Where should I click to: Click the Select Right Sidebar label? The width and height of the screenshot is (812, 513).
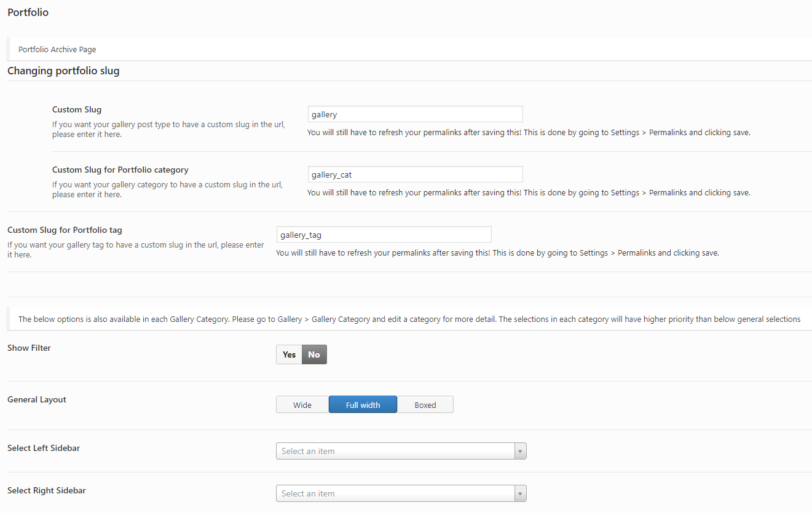tap(47, 490)
